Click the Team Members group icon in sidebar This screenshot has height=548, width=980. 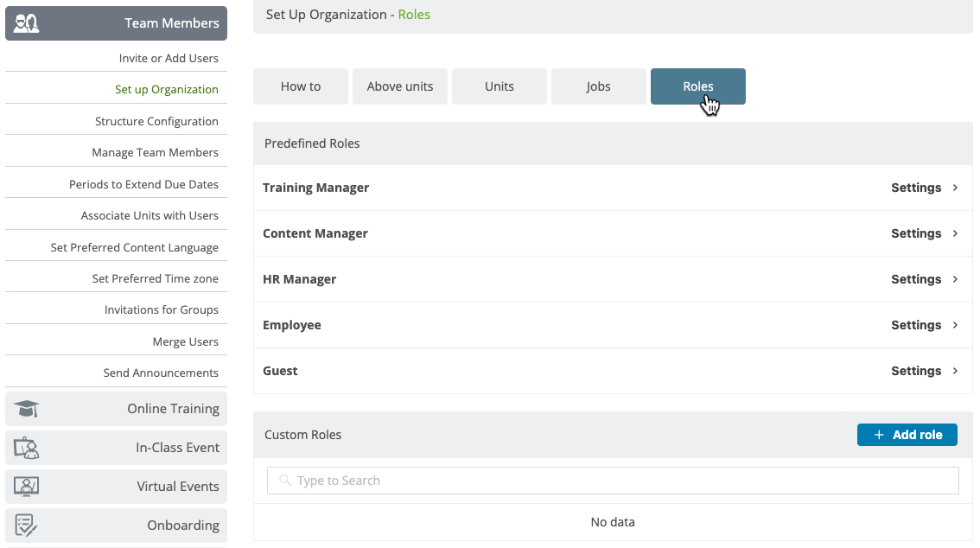click(25, 22)
